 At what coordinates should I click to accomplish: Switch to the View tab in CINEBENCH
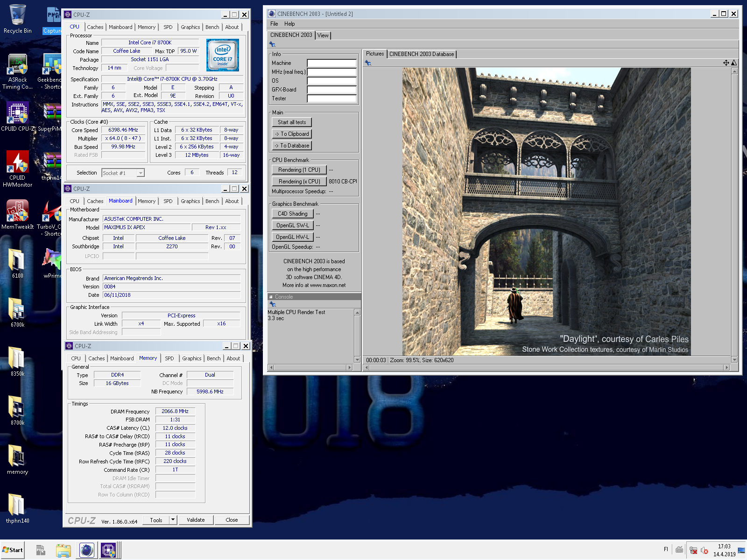[x=323, y=35]
